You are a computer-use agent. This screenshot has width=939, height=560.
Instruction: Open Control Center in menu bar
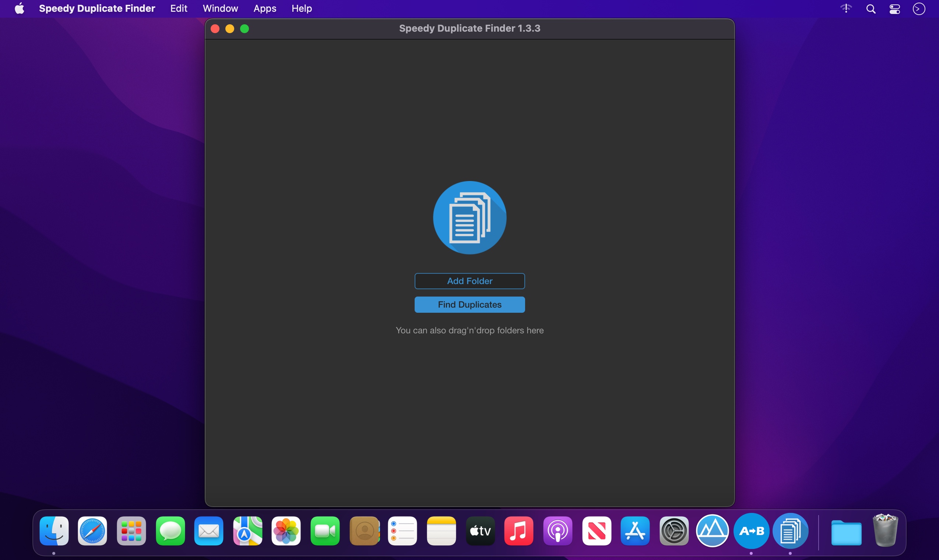click(894, 9)
